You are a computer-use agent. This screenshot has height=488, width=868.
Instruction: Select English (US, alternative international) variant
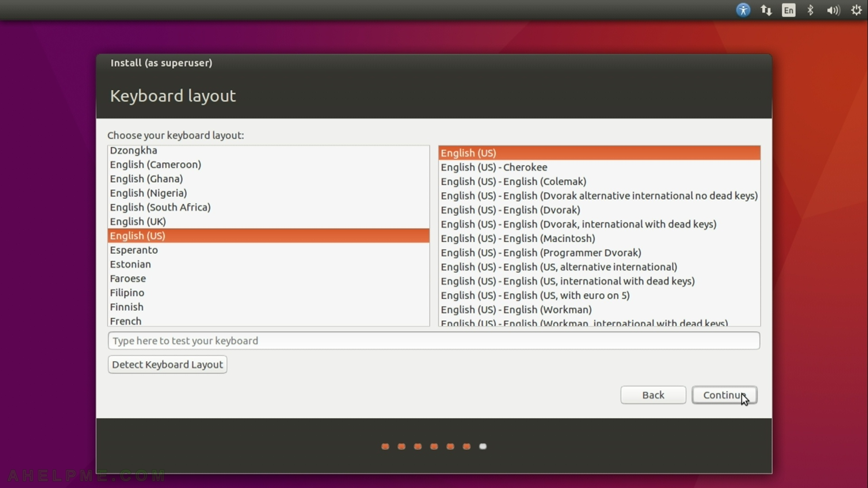[x=599, y=267]
